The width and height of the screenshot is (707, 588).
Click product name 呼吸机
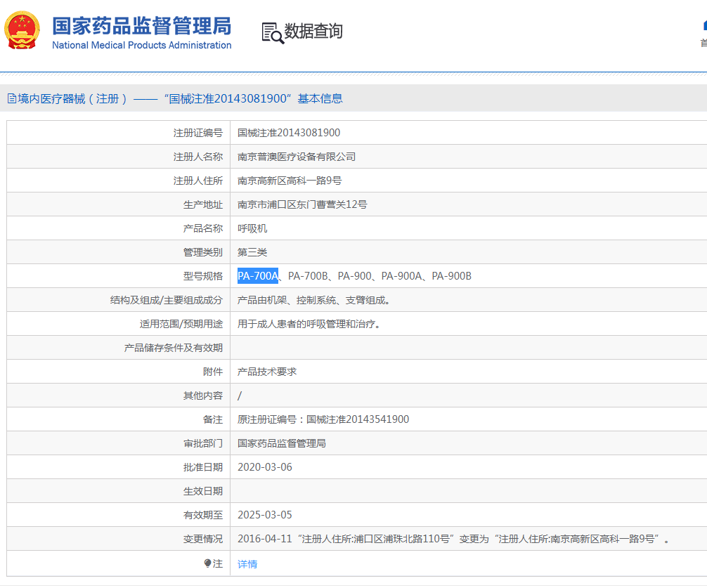tap(252, 228)
